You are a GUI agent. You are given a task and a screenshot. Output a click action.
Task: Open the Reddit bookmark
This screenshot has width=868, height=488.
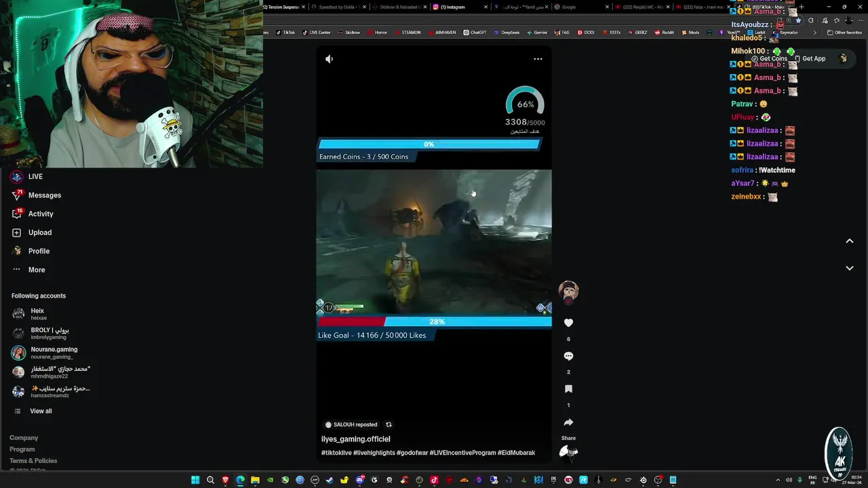click(x=664, y=33)
